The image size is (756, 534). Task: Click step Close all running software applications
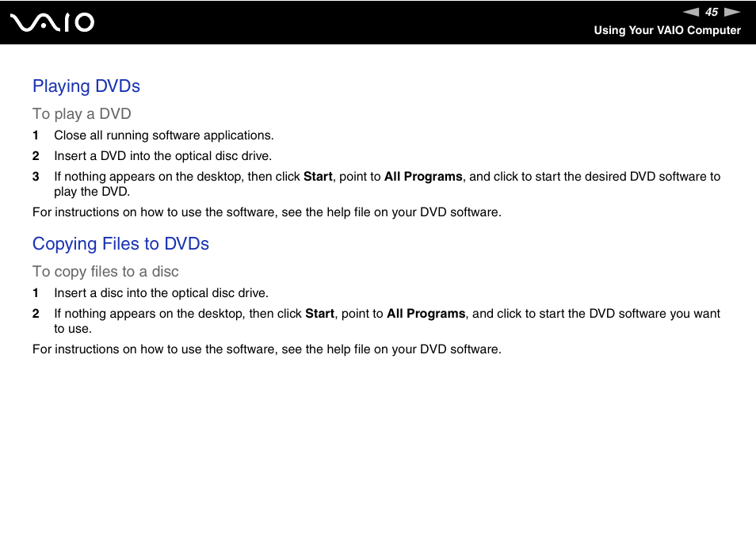pyautogui.click(x=164, y=135)
